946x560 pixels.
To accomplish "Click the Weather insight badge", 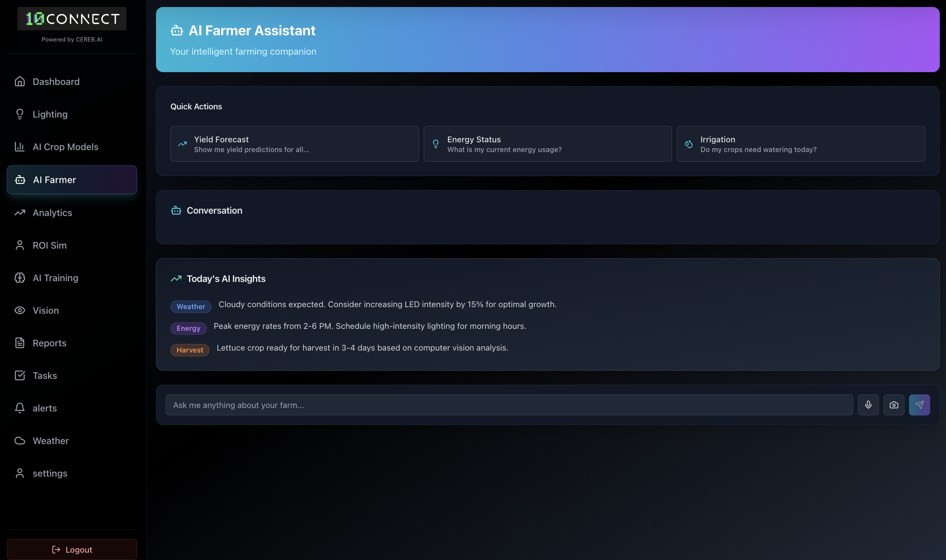I will pyautogui.click(x=191, y=306).
